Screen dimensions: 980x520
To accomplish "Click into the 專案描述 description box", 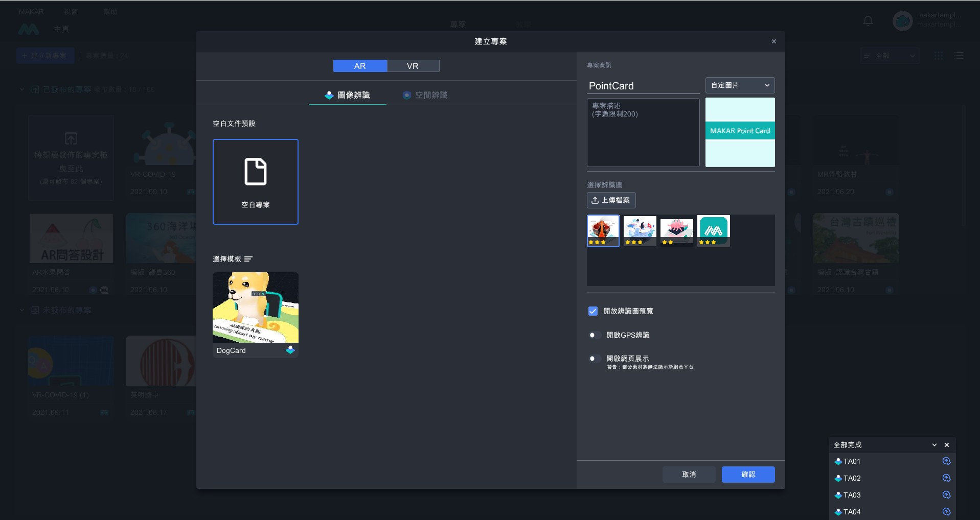I will click(x=643, y=132).
